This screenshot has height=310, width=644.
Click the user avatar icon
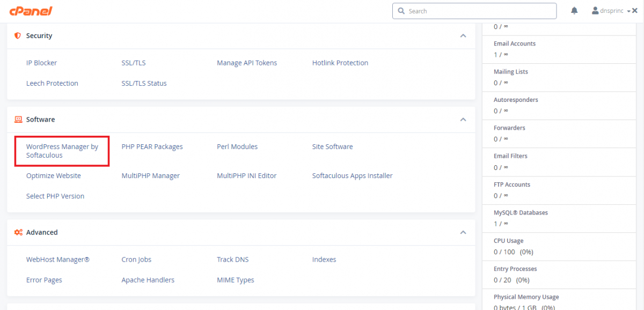coord(595,11)
